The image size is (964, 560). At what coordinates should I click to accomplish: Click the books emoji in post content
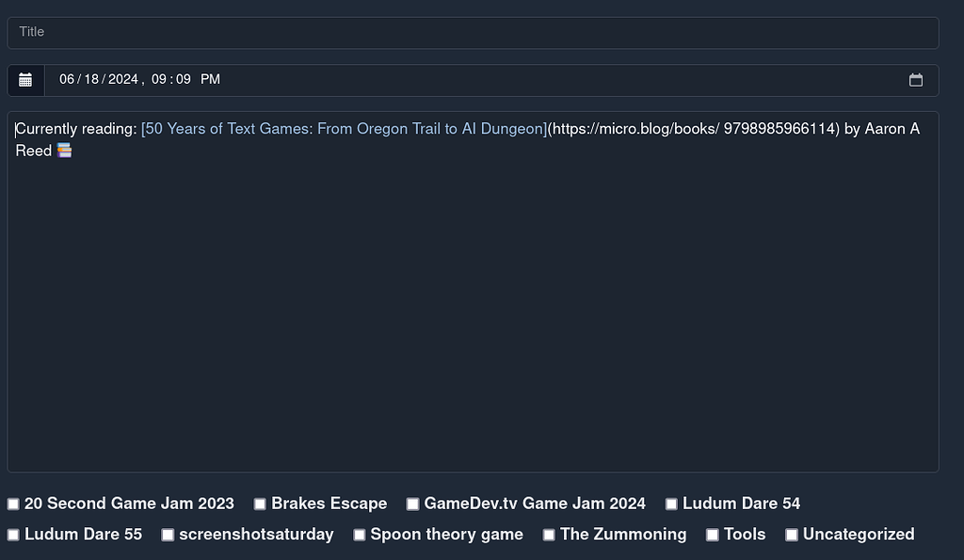point(65,151)
